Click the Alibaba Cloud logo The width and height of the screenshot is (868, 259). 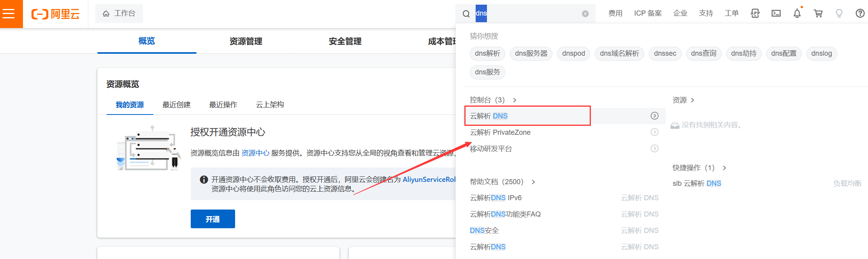[56, 14]
